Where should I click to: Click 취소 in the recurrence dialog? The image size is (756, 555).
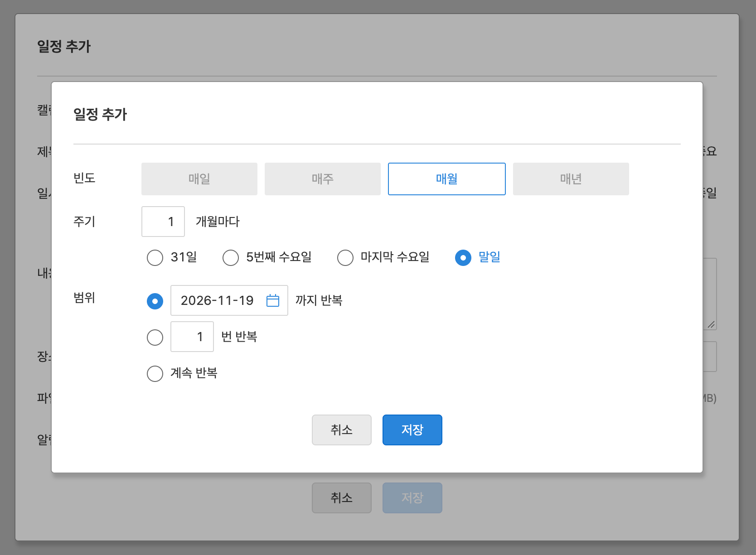pyautogui.click(x=342, y=430)
